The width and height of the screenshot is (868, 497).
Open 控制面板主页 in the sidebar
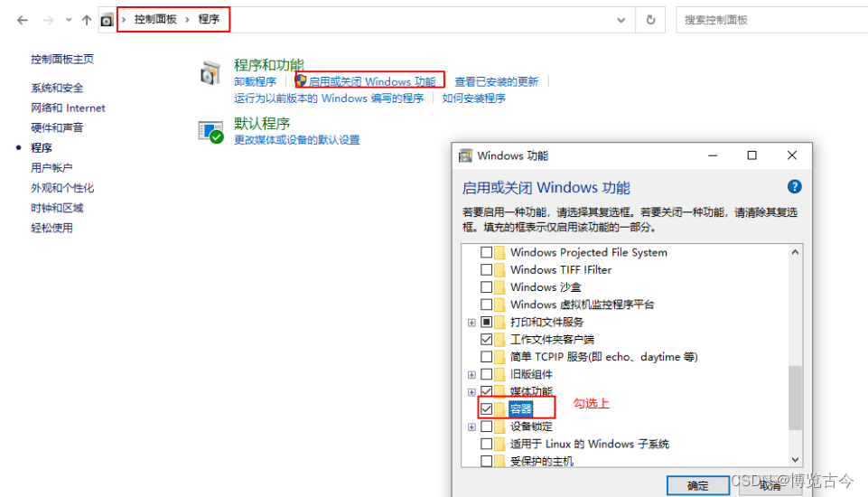point(62,60)
